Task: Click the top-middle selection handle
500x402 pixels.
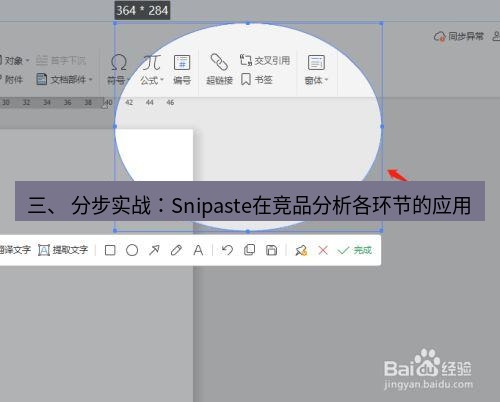Action: click(248, 23)
